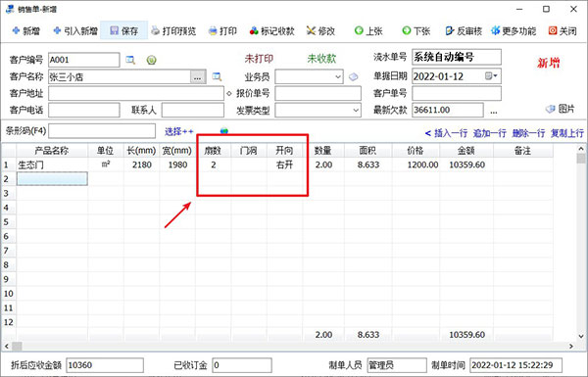
Task: Click 引入新增 import new button
Action: point(75,30)
